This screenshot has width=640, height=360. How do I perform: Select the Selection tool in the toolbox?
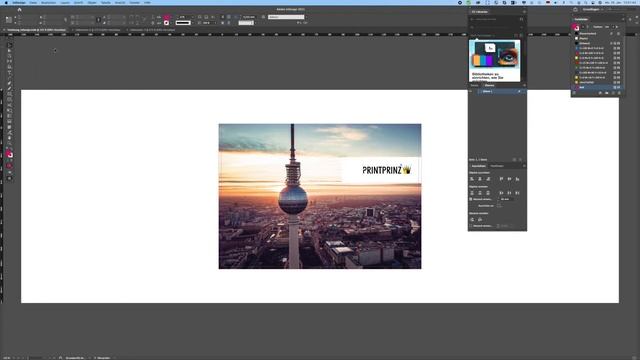pyautogui.click(x=10, y=45)
